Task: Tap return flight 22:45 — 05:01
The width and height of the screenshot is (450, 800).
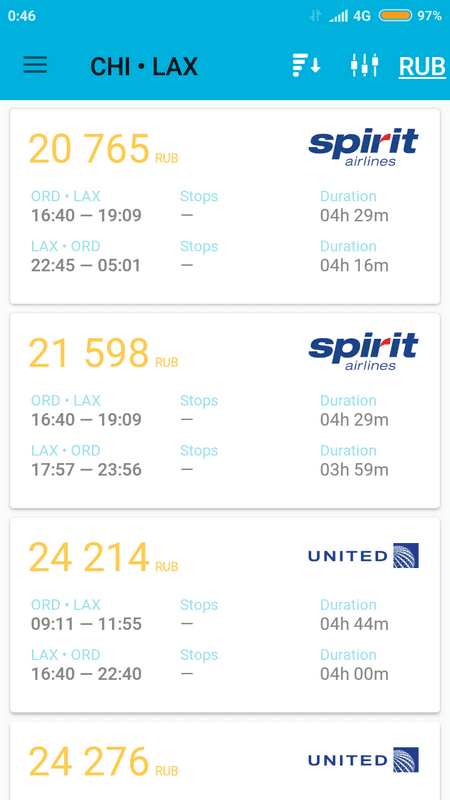Action: 86,266
